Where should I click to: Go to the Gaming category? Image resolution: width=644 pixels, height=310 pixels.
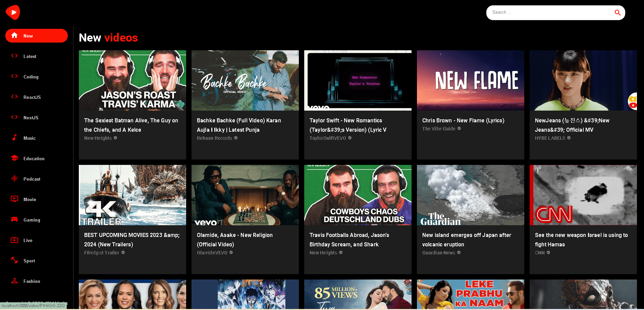(37, 220)
